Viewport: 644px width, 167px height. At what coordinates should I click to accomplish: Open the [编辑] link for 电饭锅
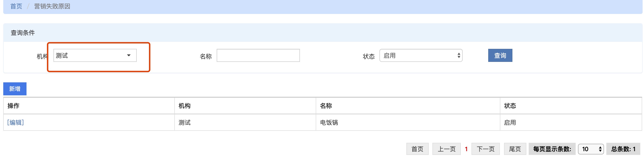pos(16,123)
